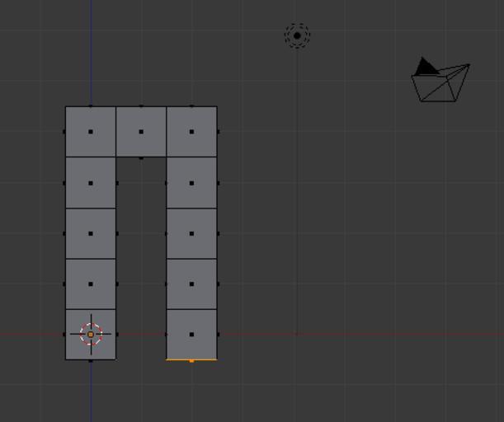The image size is (504, 422).
Task: Select the top-right face center dot
Action: pos(191,132)
